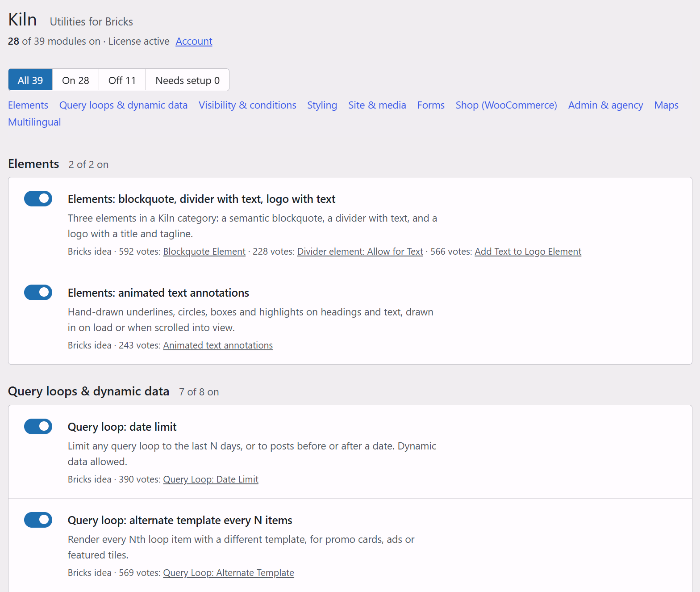Viewport: 700px width, 592px height.
Task: Switch off alternate template every N items
Action: point(38,520)
